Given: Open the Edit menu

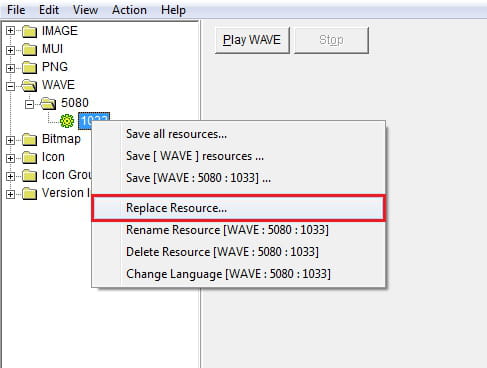Looking at the screenshot, I should [49, 10].
